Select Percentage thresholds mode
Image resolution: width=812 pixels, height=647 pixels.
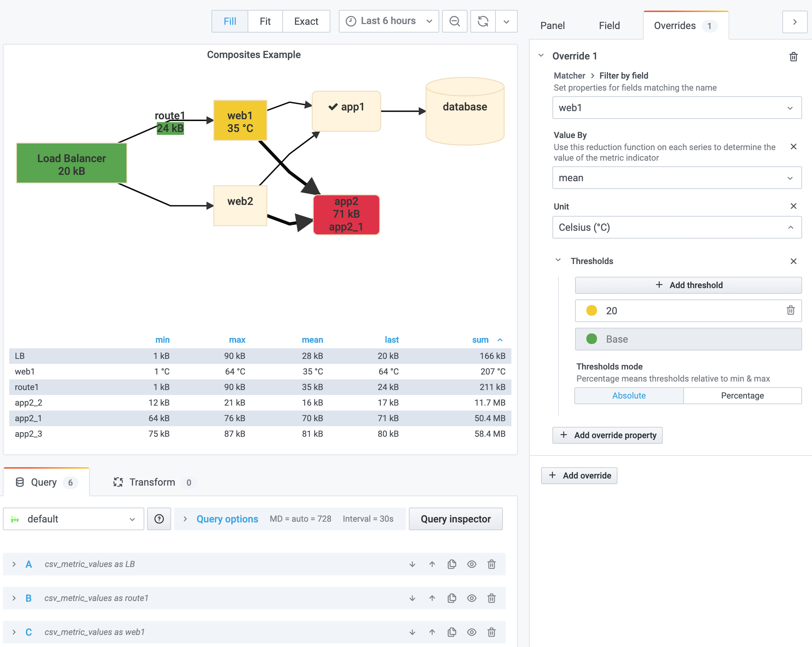point(742,395)
